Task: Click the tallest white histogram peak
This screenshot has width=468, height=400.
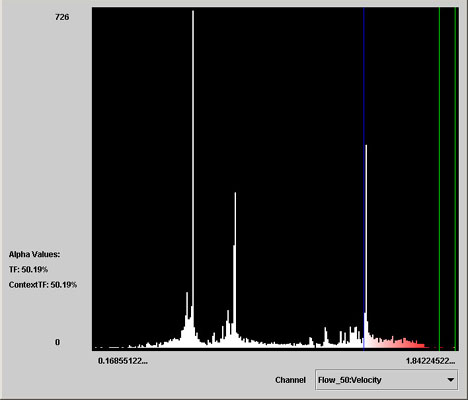Action: coord(193,167)
